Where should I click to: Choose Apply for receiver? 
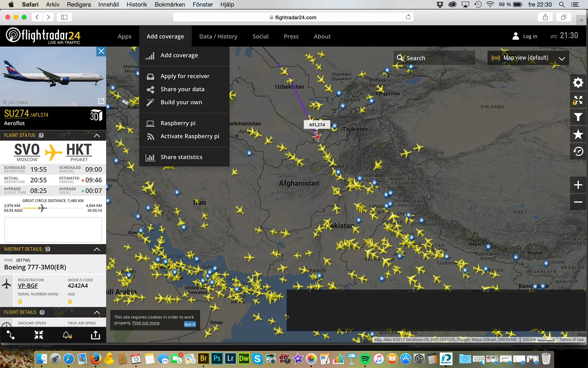184,76
